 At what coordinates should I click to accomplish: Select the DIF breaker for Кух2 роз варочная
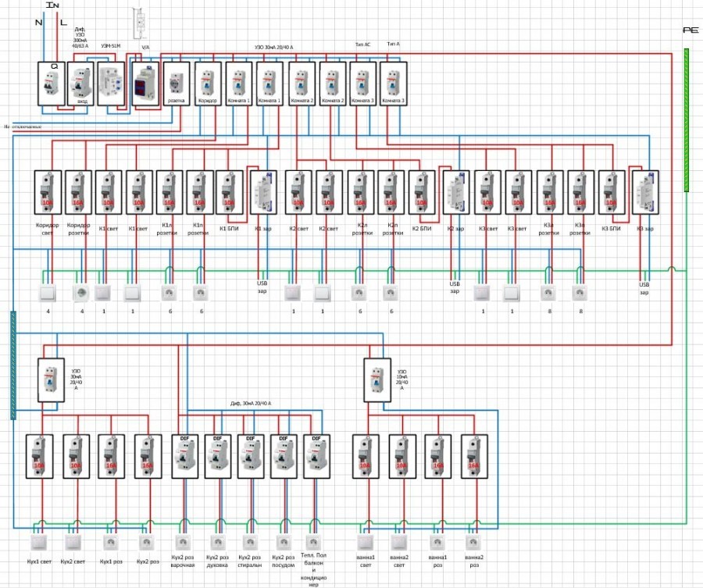[x=184, y=456]
